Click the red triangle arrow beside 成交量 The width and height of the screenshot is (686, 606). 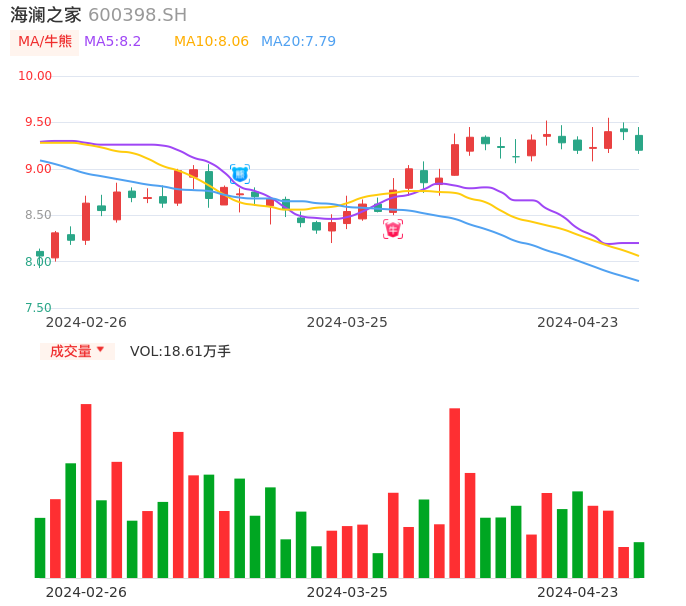(x=101, y=349)
